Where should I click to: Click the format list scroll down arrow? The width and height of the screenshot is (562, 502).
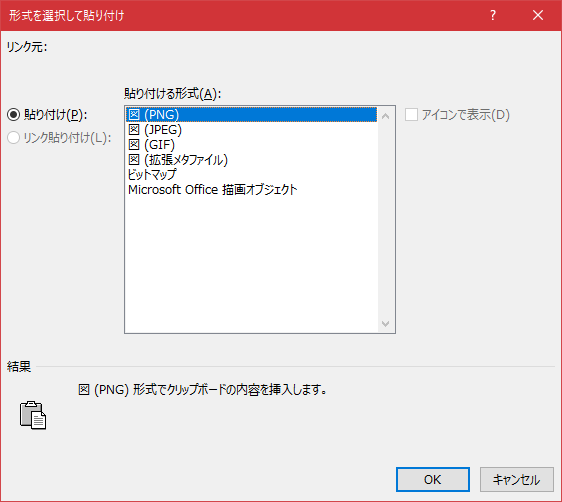pos(386,324)
